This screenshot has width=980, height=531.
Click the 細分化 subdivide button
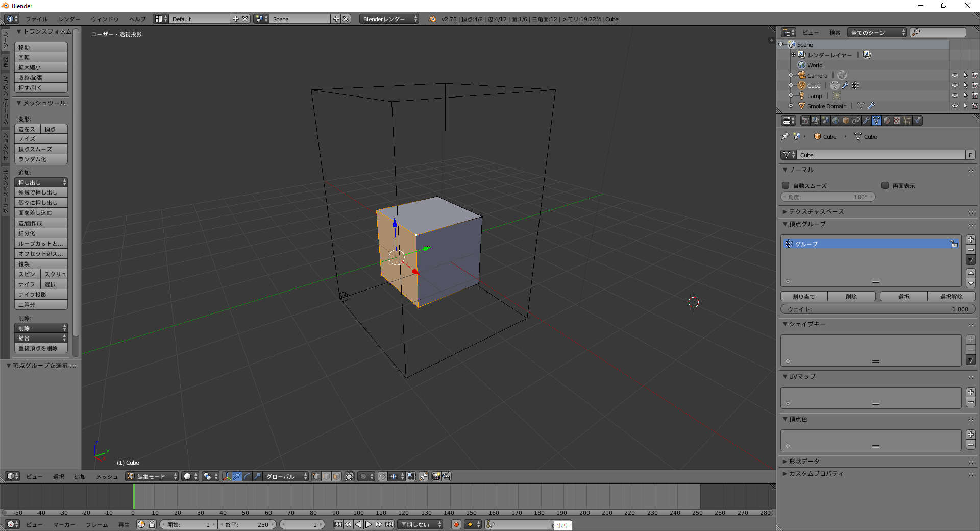[41, 233]
